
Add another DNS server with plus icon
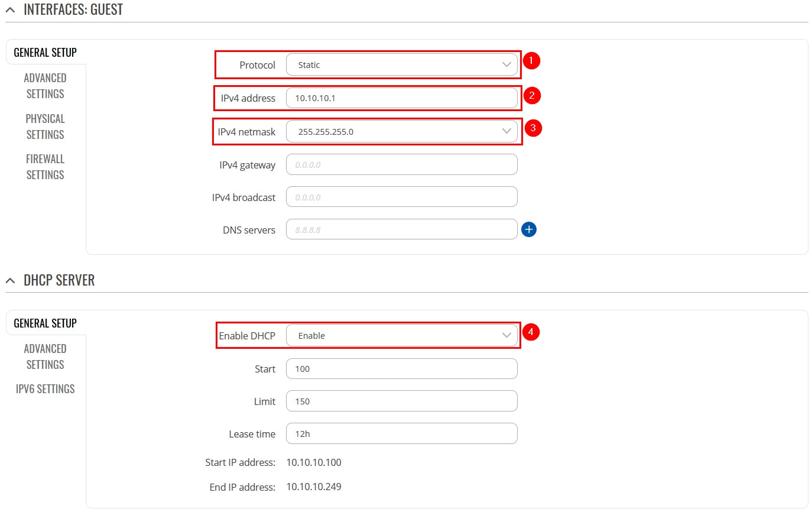point(529,229)
